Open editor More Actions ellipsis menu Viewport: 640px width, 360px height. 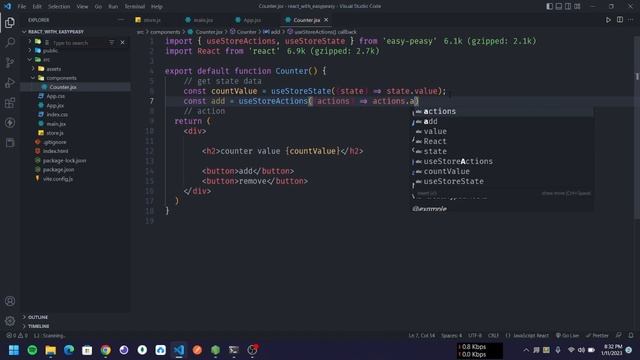(631, 20)
